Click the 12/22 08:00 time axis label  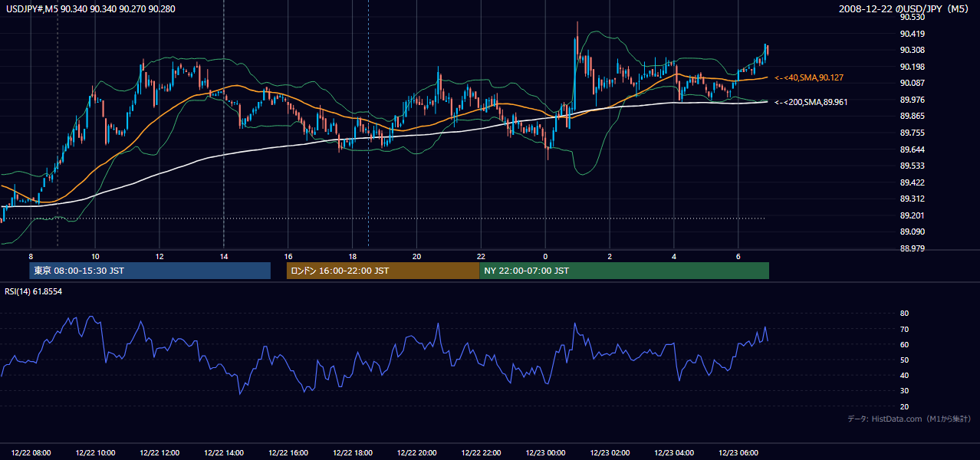[31, 453]
